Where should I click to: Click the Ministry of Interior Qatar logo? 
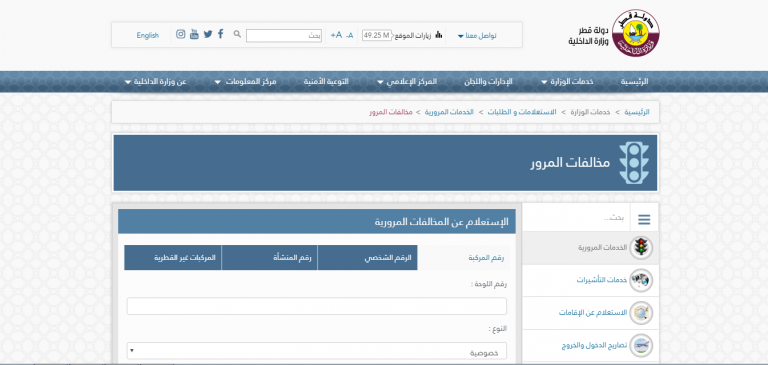pos(635,33)
